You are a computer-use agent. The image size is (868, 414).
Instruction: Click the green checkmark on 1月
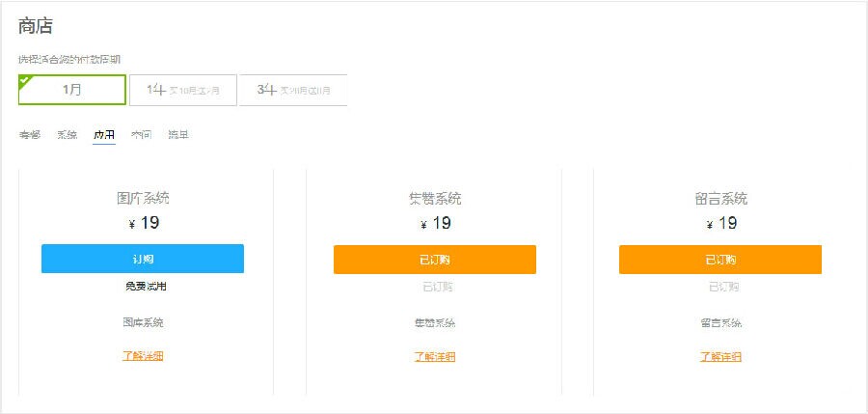pos(25,80)
